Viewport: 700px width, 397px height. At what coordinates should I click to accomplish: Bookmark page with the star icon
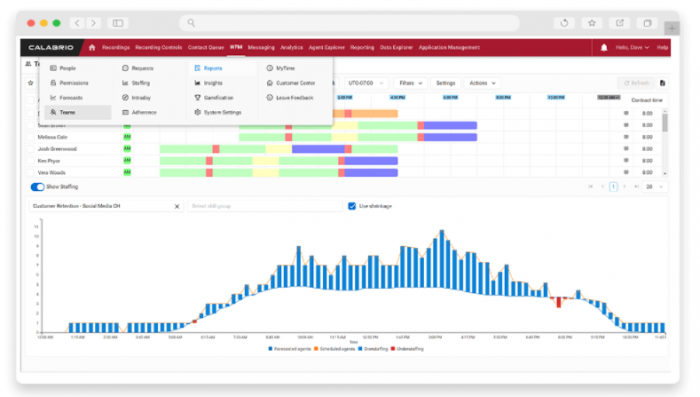[x=592, y=23]
